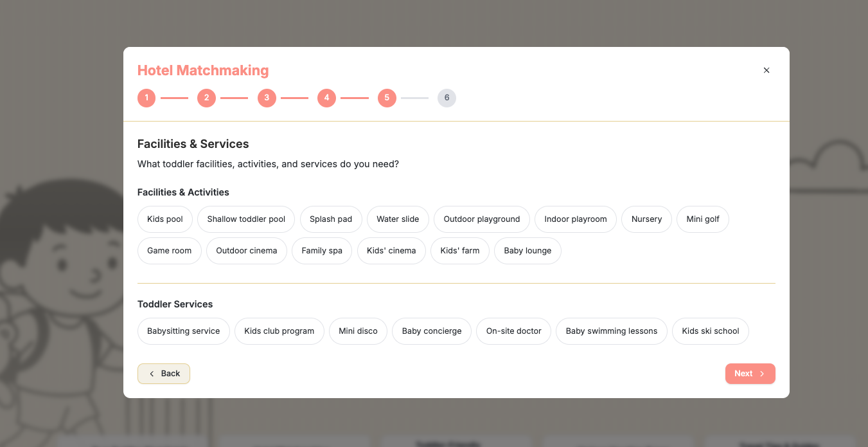Jump to step 3 circle
This screenshot has height=447, width=868.
pyautogui.click(x=267, y=98)
